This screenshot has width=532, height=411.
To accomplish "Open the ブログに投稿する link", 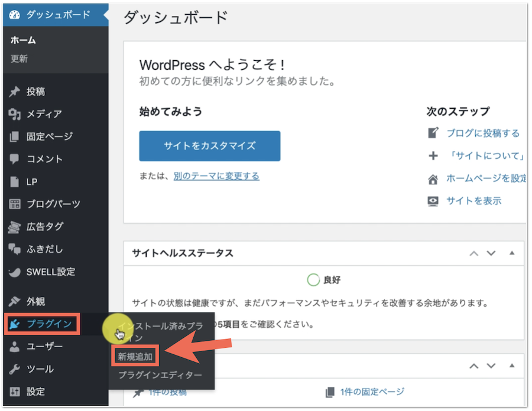I will click(482, 133).
